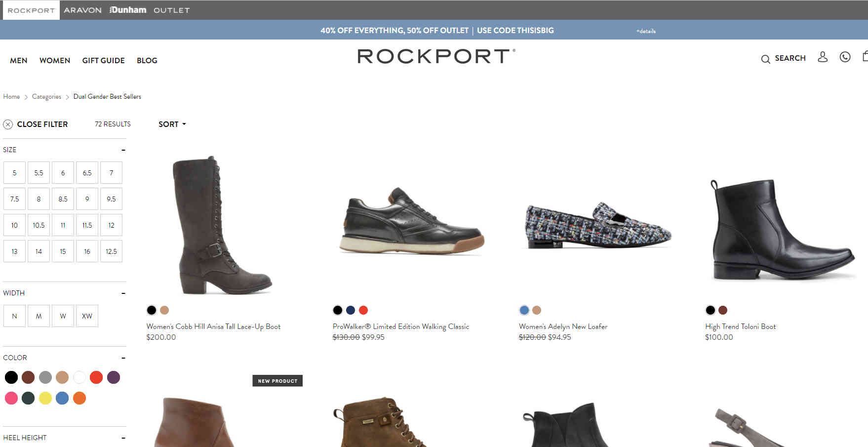Switch to the Dunham brand tab
868x447 pixels.
point(128,10)
